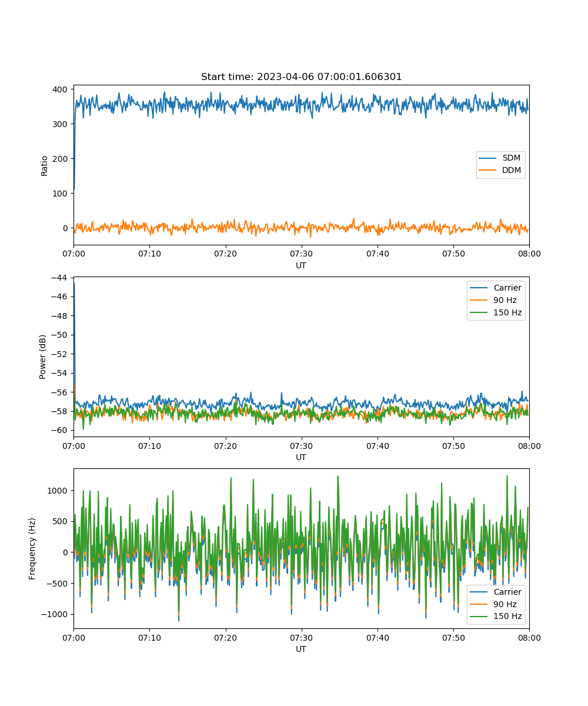Click the 'Power (dB)' y-axis label

pyautogui.click(x=43, y=357)
